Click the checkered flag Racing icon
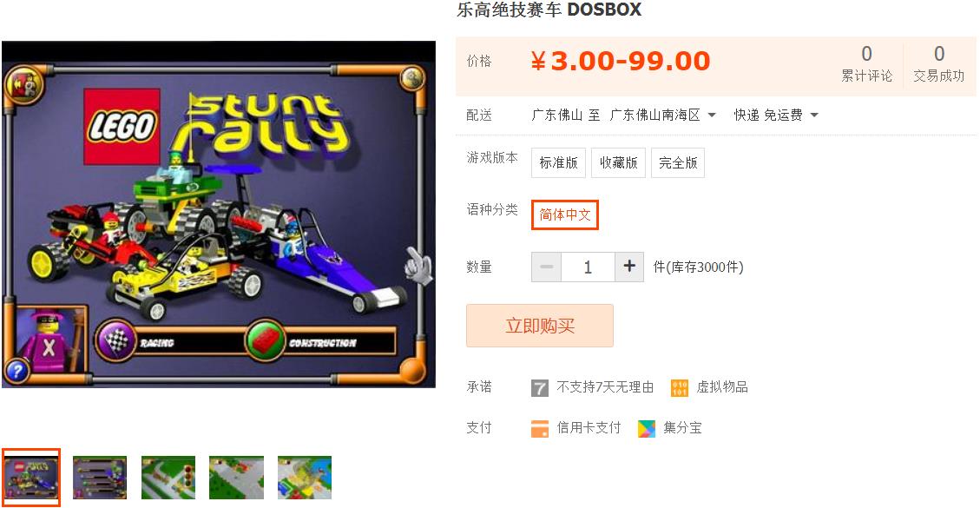Image resolution: width=980 pixels, height=508 pixels. [115, 340]
